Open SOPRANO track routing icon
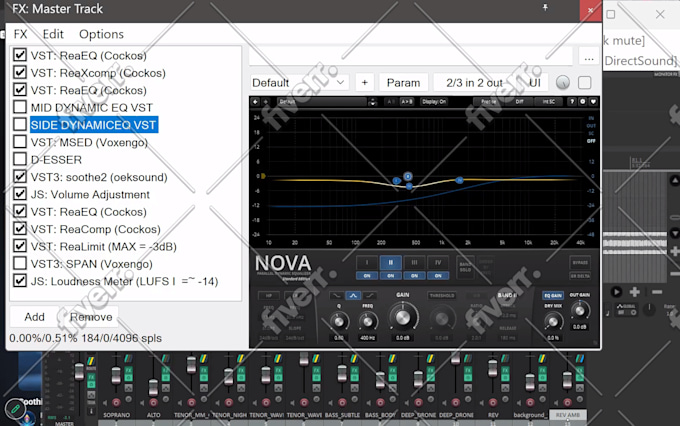Screen dimensions: 680x426 coord(128,359)
